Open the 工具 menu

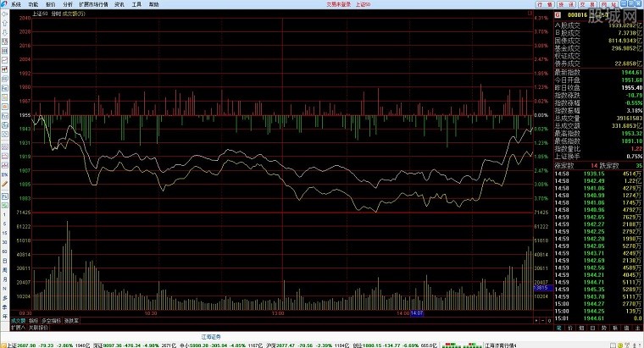(x=136, y=4)
